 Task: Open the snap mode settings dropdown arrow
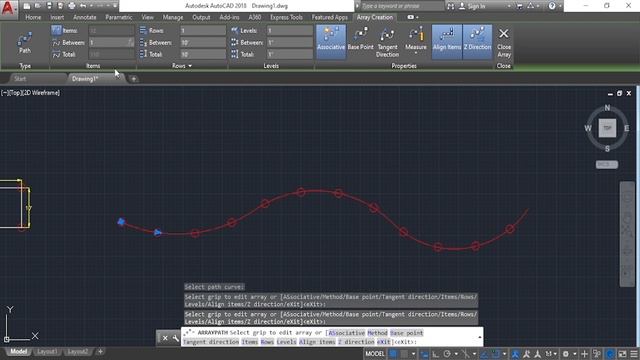pos(413,354)
